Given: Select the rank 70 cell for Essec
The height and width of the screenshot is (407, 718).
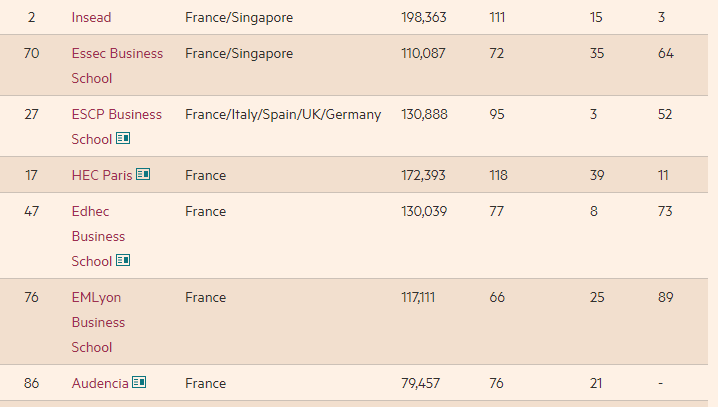Looking at the screenshot, I should 32,53.
